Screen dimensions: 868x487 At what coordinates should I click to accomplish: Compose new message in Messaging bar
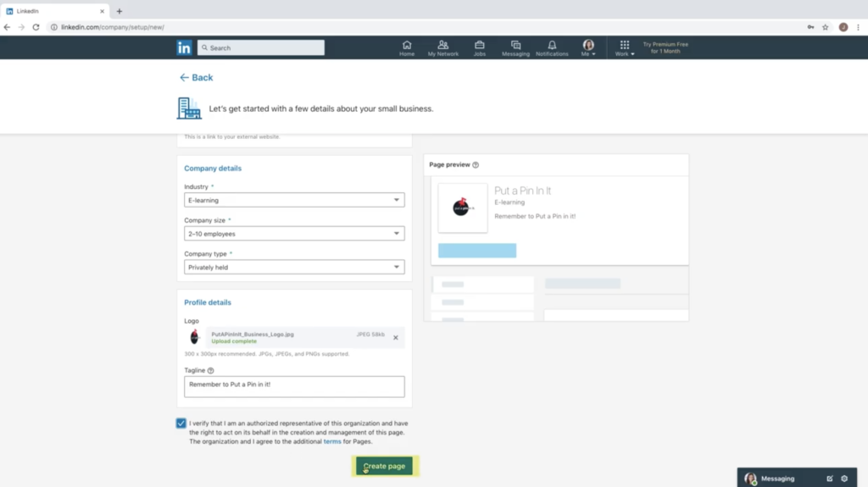tap(830, 479)
